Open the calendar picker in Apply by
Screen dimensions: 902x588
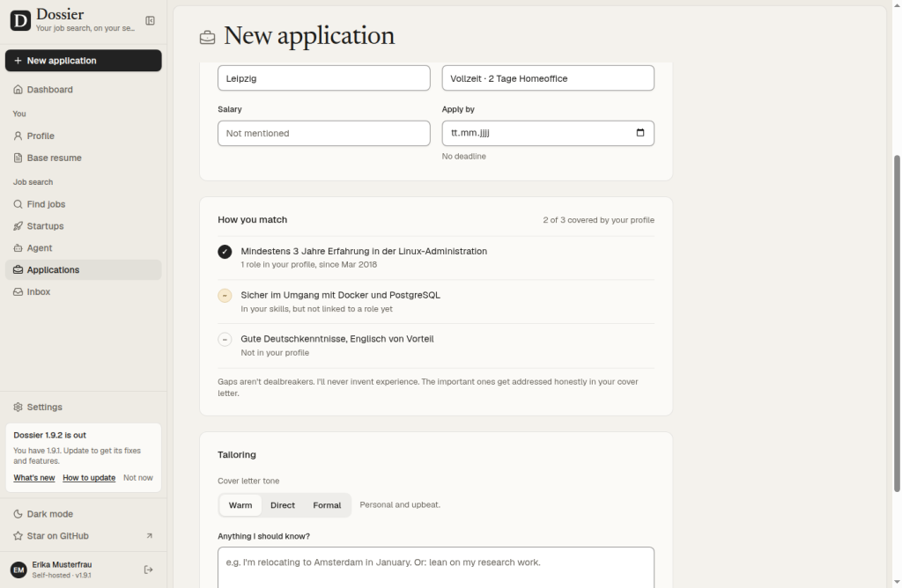[x=640, y=133]
